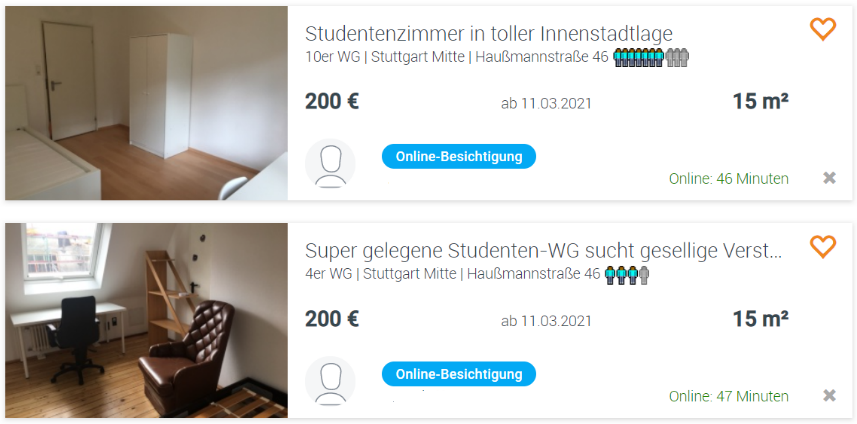Click the 200 € price on the second listing
857x424 pixels.
point(332,319)
